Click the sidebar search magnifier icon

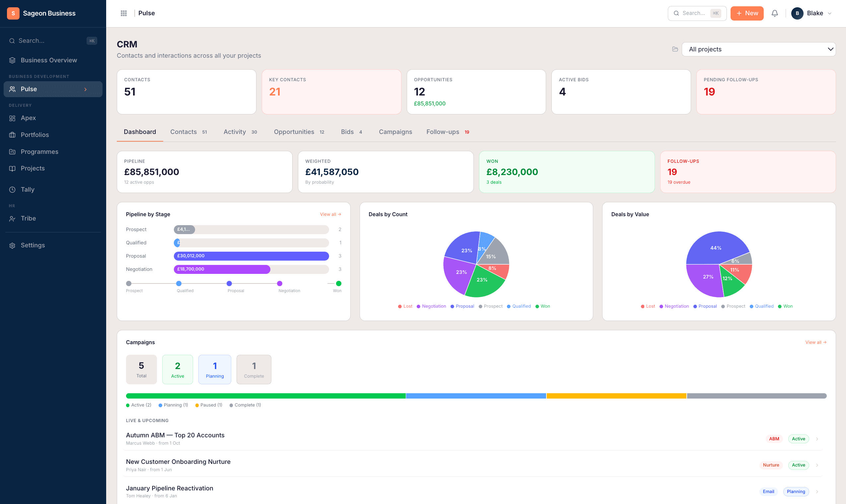point(12,41)
